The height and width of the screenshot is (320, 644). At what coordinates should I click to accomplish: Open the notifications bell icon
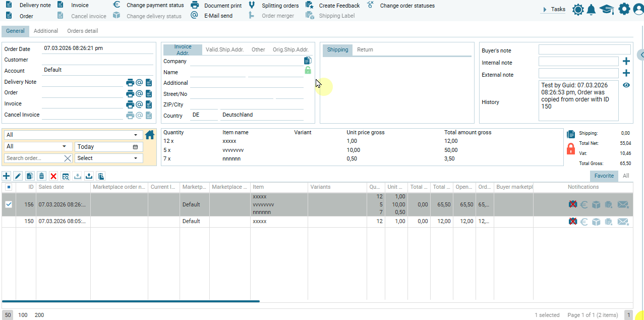(591, 10)
